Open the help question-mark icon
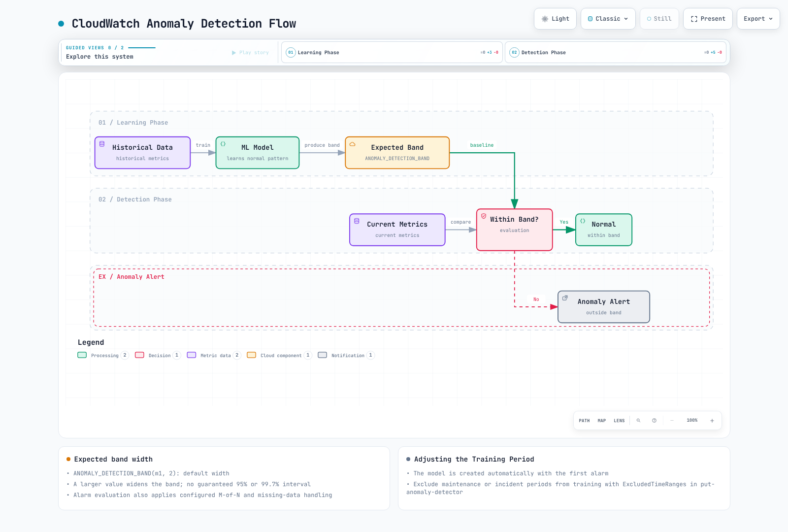 pyautogui.click(x=654, y=421)
